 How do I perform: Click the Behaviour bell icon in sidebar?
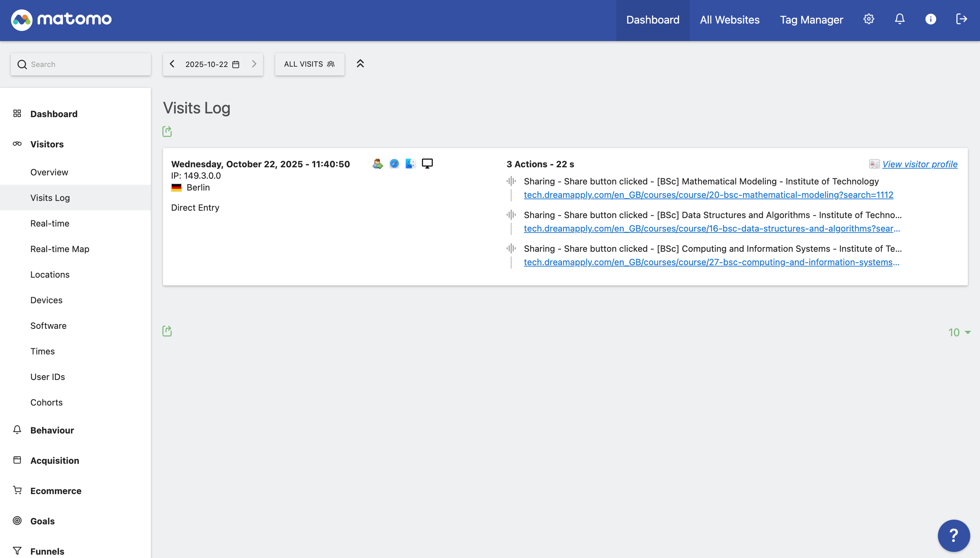pyautogui.click(x=17, y=430)
